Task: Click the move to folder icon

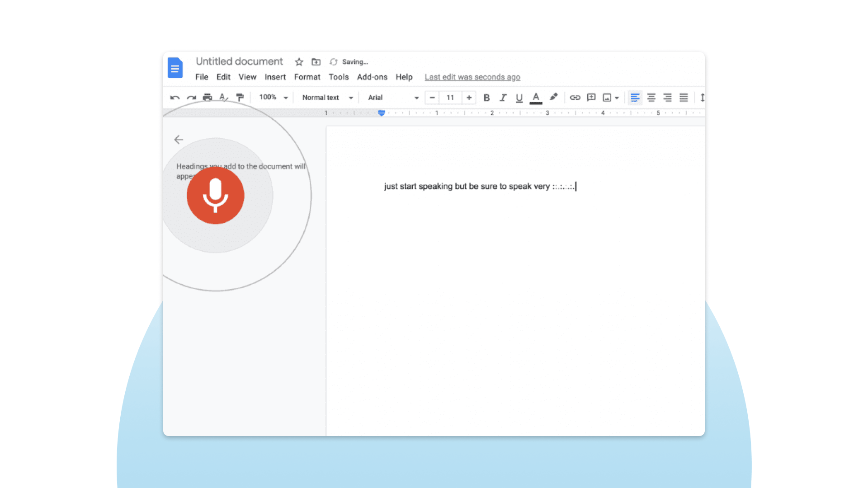Action: tap(316, 62)
